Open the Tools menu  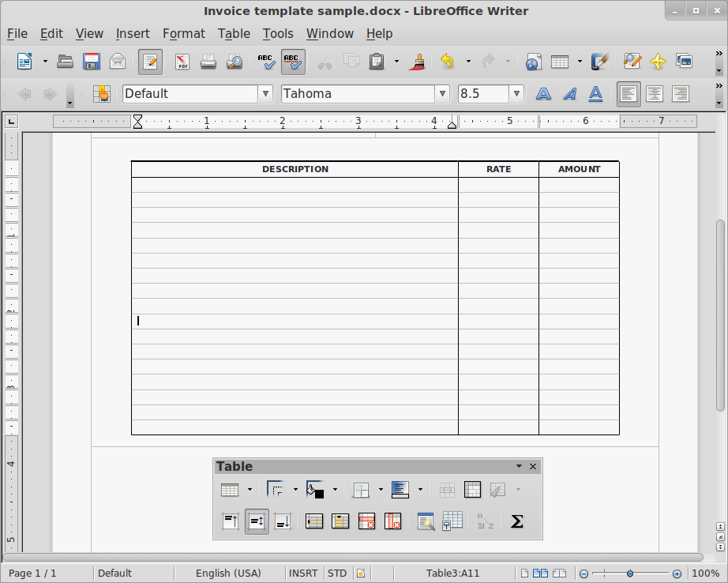(x=278, y=33)
